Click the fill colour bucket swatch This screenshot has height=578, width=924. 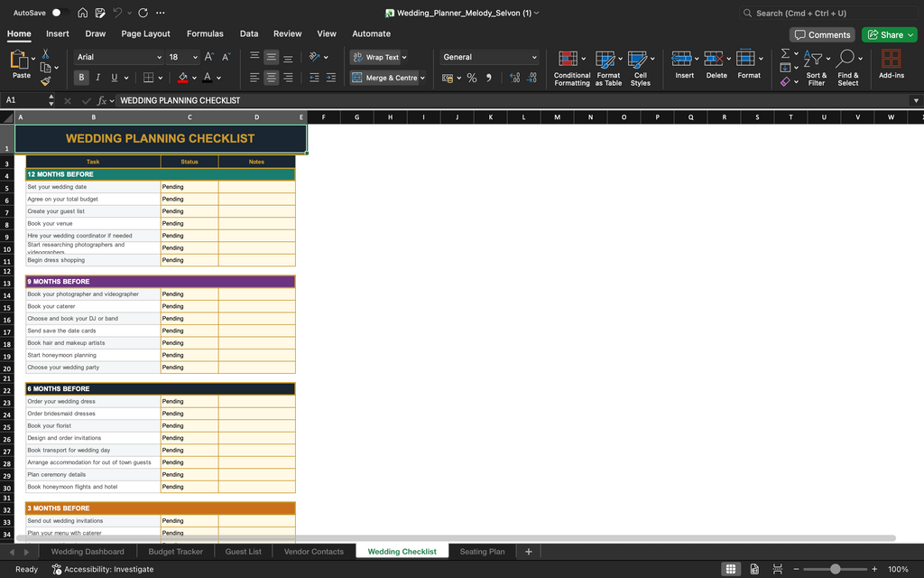click(x=182, y=78)
